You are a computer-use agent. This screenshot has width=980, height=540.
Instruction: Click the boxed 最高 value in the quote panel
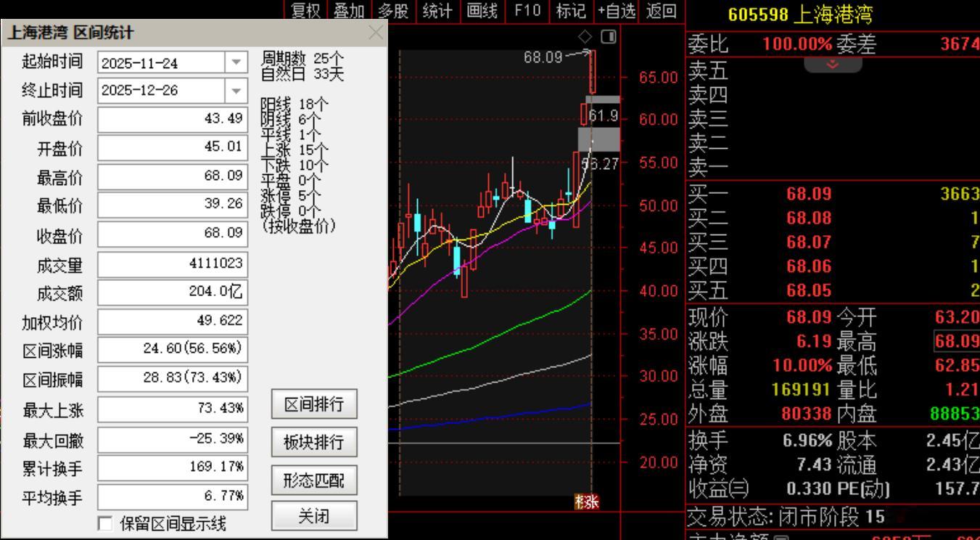(x=958, y=341)
